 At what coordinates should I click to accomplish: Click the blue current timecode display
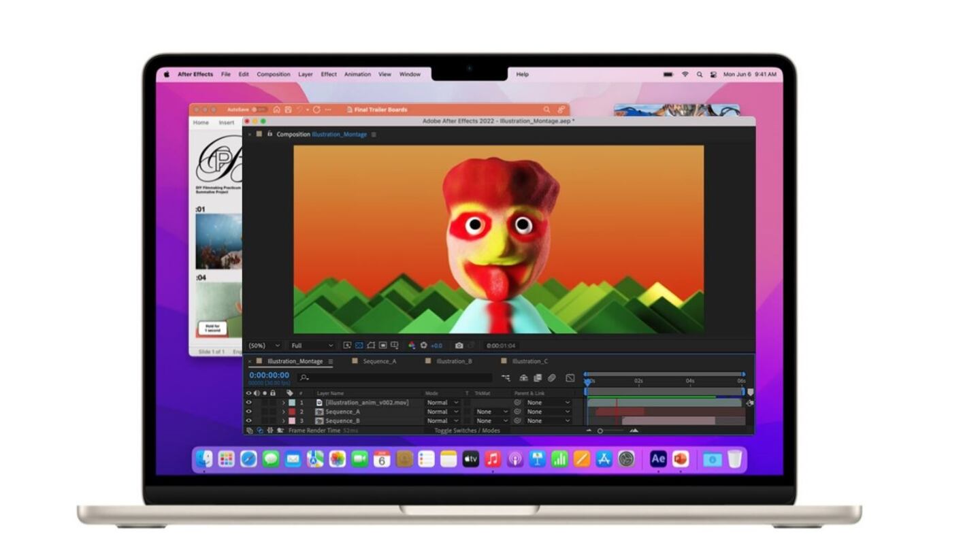pos(269,375)
